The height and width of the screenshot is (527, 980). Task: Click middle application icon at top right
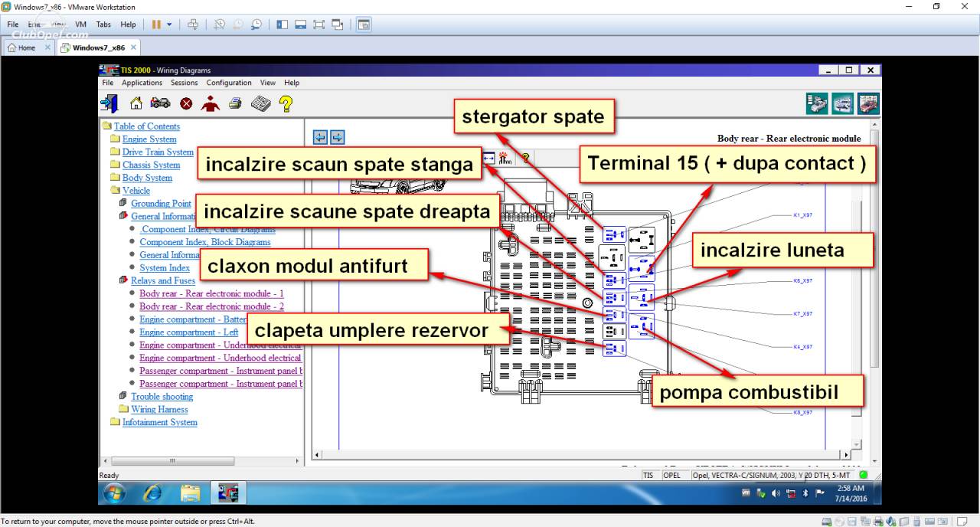pyautogui.click(x=843, y=103)
